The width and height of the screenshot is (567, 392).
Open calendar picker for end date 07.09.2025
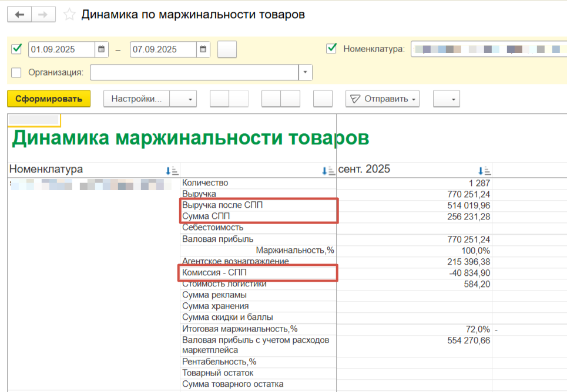point(203,49)
